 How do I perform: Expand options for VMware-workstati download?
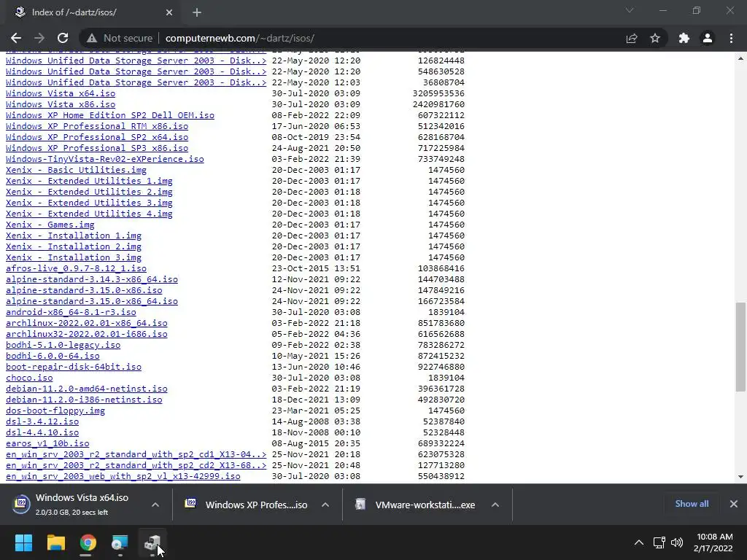[x=495, y=505]
